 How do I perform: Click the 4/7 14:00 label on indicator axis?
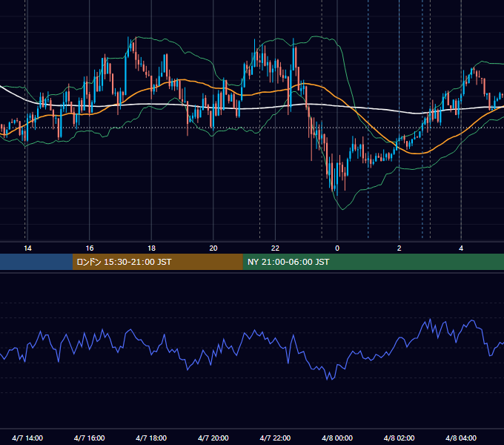(x=27, y=438)
